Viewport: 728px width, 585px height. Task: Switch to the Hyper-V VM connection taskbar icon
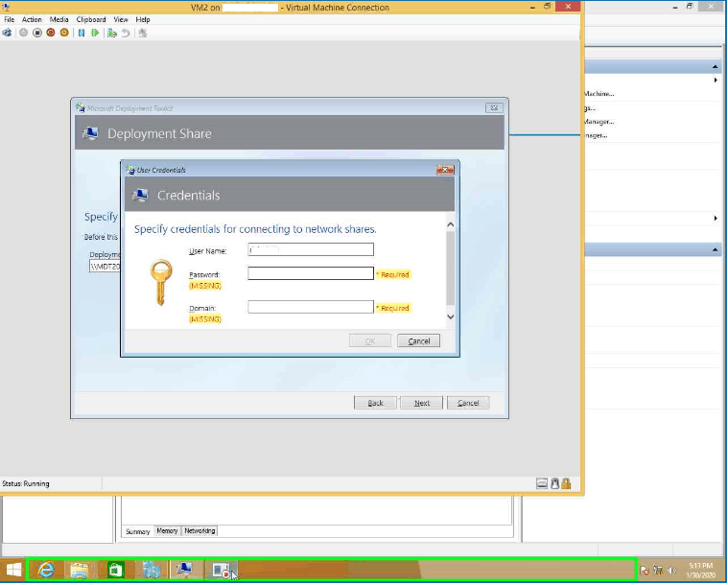click(186, 570)
